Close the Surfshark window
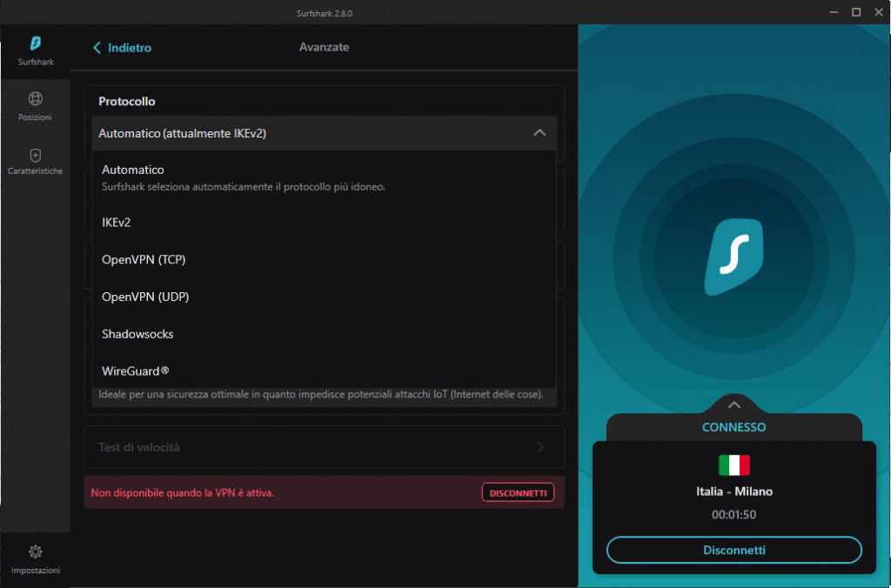The width and height of the screenshot is (891, 588). coord(879,12)
